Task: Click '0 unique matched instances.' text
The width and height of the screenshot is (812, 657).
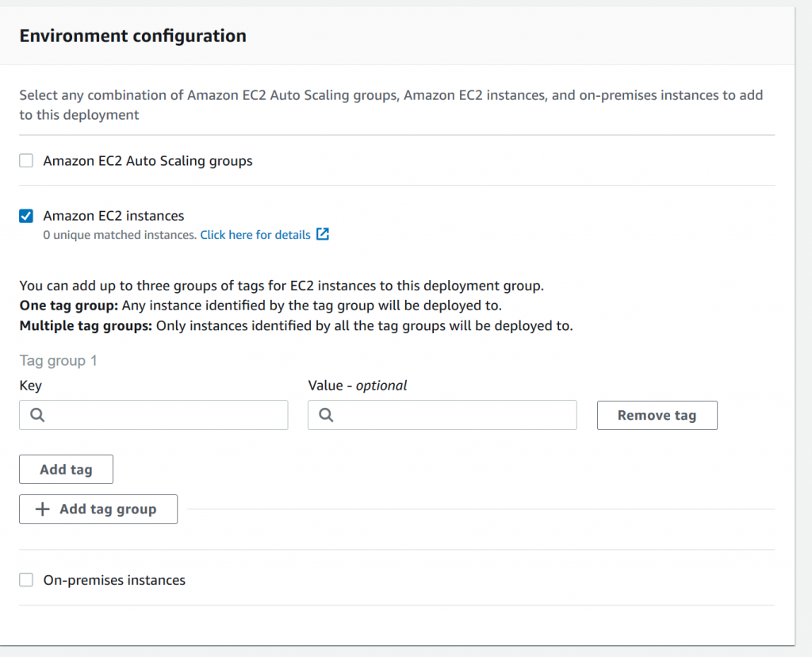Action: coord(120,235)
